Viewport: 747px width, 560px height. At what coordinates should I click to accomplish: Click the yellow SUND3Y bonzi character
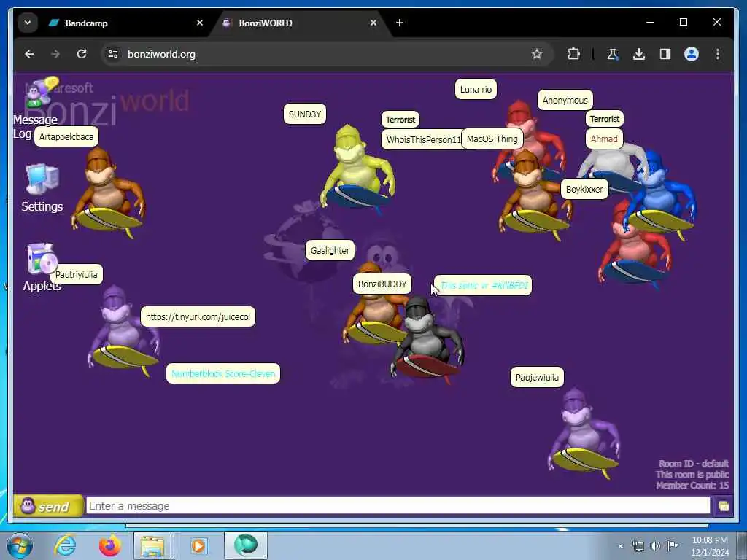click(x=358, y=168)
